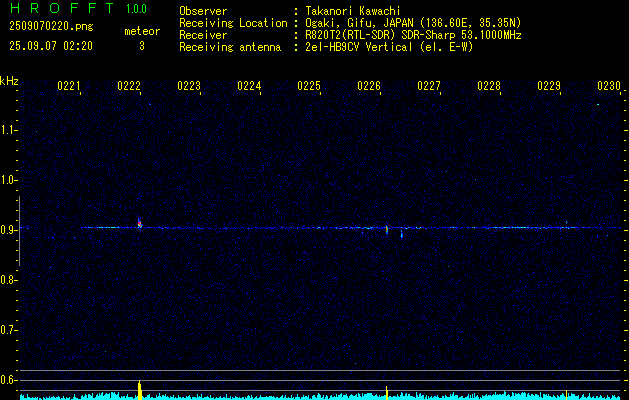The height and width of the screenshot is (400, 629).
Task: Click the 0.7 frequency axis label
Action: [x=7, y=330]
